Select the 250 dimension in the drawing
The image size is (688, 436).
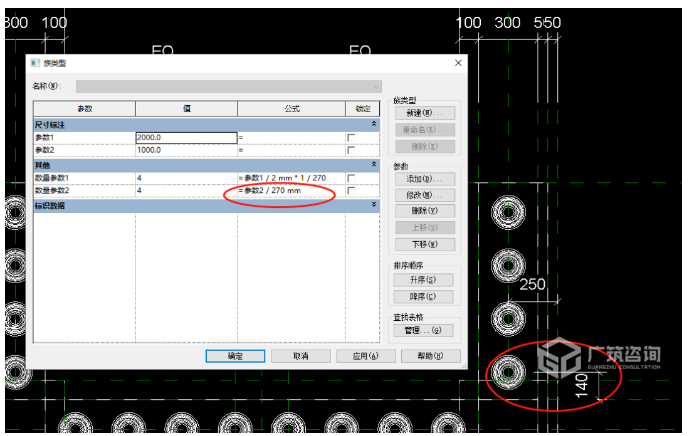point(532,285)
